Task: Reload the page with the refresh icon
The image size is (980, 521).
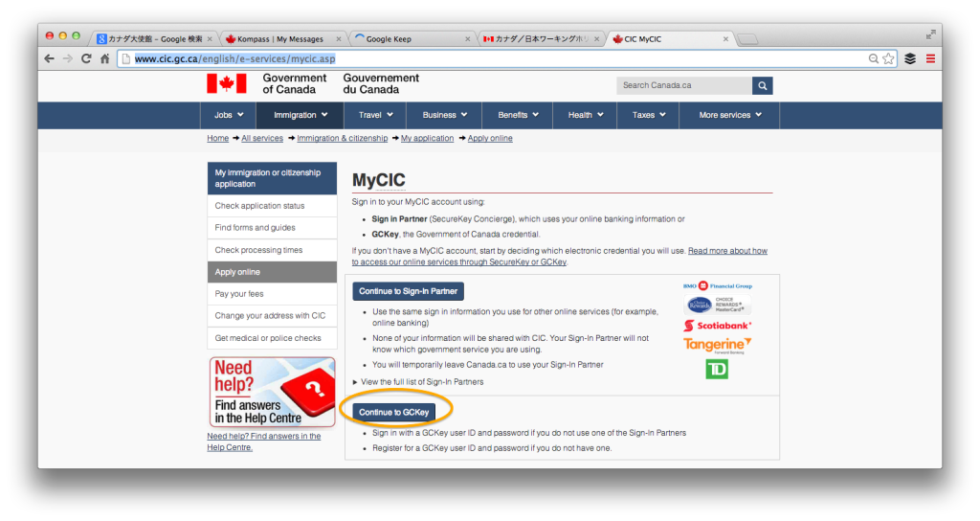Action: pos(86,58)
